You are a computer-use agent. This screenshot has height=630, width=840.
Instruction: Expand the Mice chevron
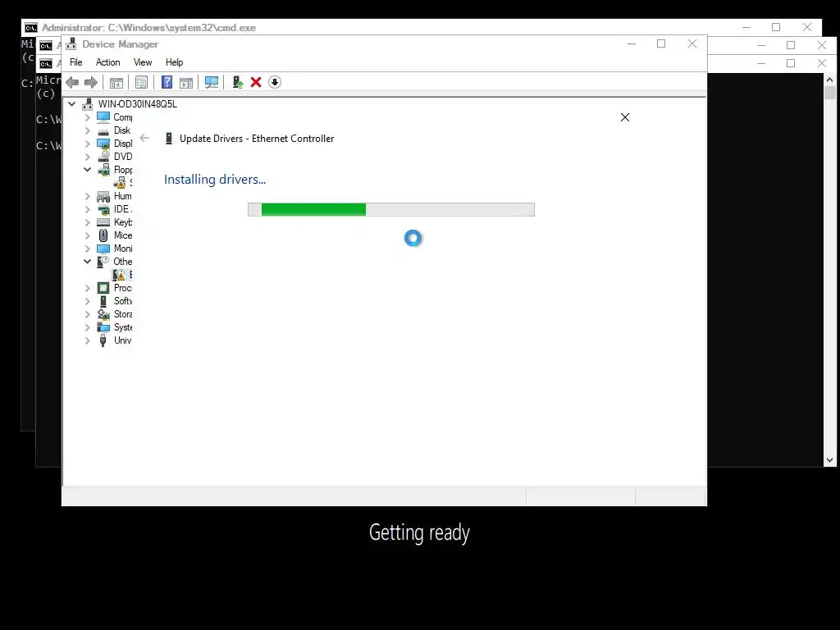tap(87, 235)
